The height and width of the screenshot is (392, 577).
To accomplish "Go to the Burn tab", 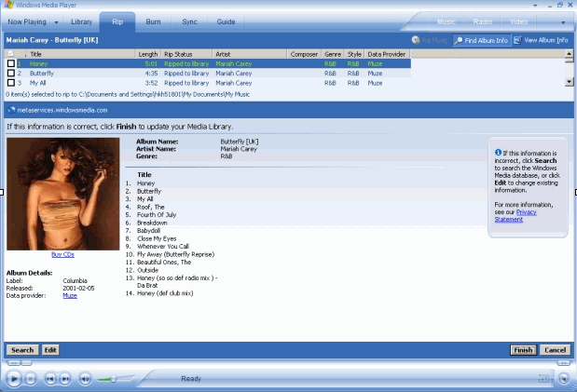I will point(153,21).
